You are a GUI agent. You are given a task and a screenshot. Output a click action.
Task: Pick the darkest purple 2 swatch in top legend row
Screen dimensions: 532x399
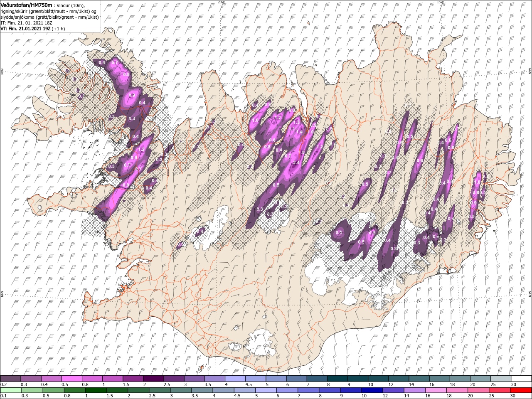click(x=153, y=379)
